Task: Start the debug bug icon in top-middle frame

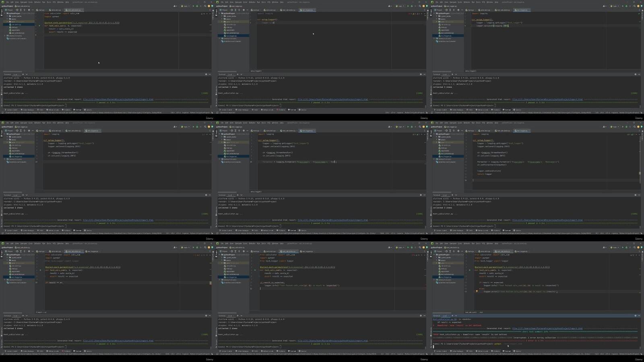Action: pyautogui.click(x=411, y=6)
